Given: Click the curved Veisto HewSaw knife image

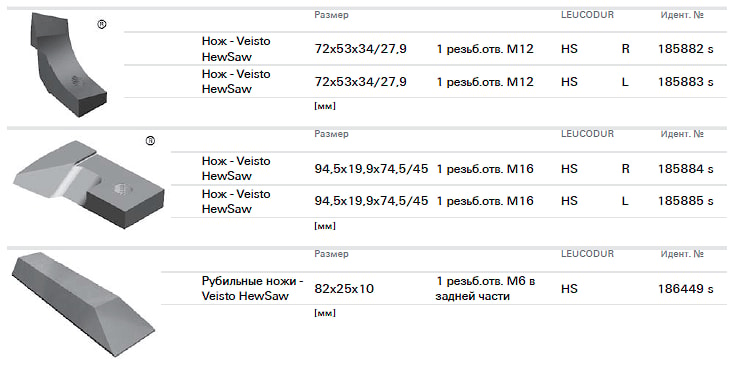Looking at the screenshot, I should pyautogui.click(x=69, y=64).
